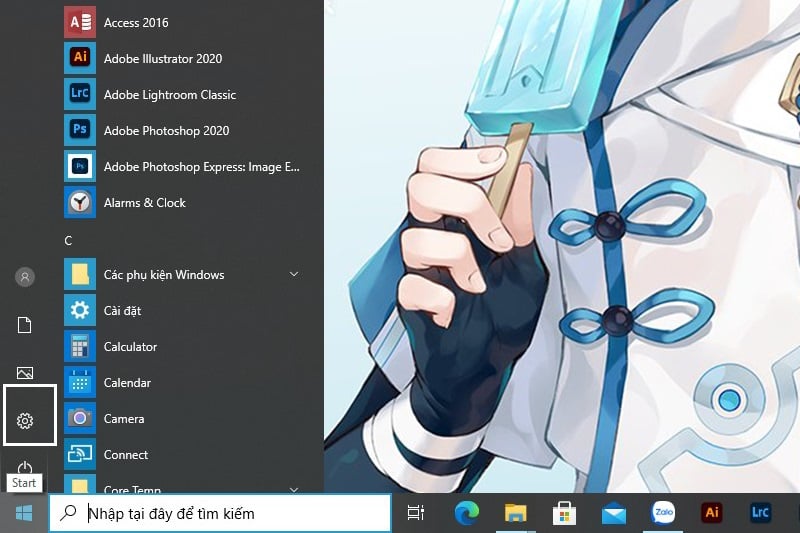The height and width of the screenshot is (533, 800).
Task: Launch Adobe Illustrator 2020 from the app list
Action: pyautogui.click(x=80, y=58)
